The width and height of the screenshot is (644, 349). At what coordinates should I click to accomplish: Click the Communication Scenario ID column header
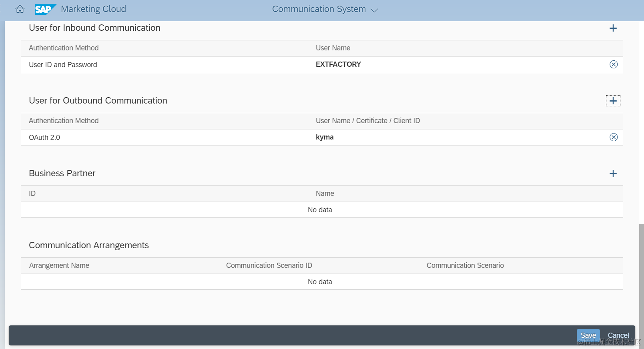(269, 265)
